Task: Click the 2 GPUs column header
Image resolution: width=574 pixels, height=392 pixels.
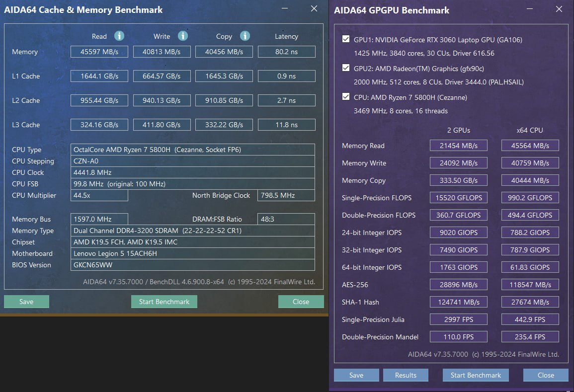Action: tap(458, 130)
